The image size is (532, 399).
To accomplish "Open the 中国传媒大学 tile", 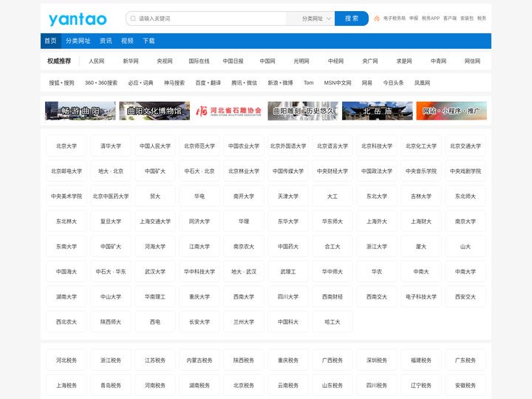I will (288, 171).
